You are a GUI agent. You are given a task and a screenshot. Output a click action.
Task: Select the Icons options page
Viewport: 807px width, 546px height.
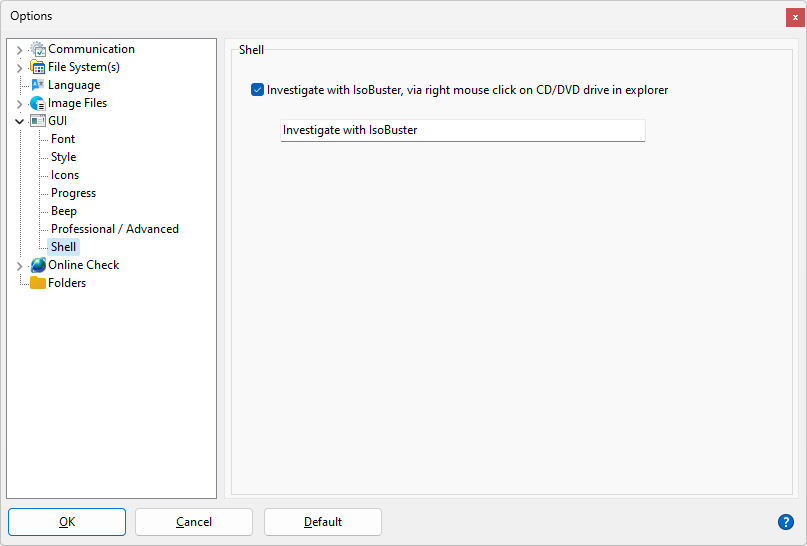(65, 175)
